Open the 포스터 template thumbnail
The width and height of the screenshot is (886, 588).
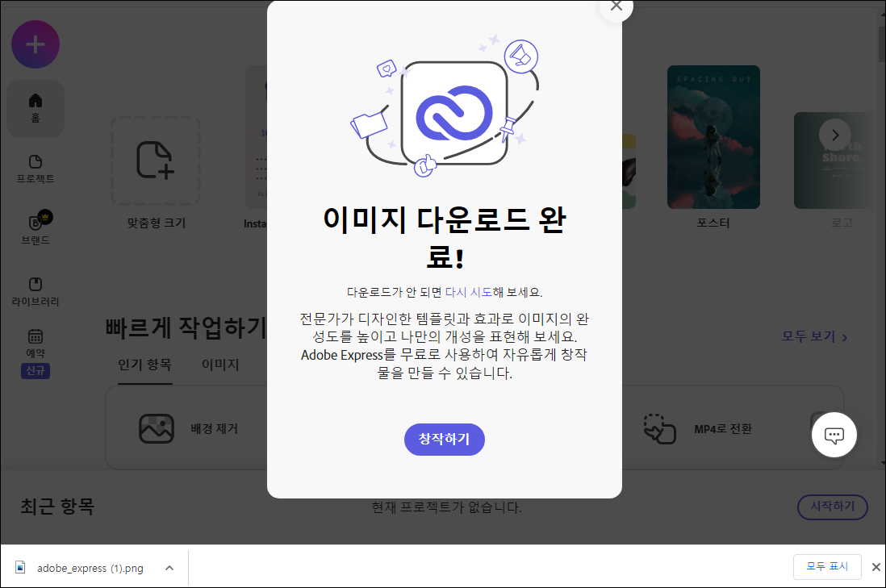[x=713, y=137]
